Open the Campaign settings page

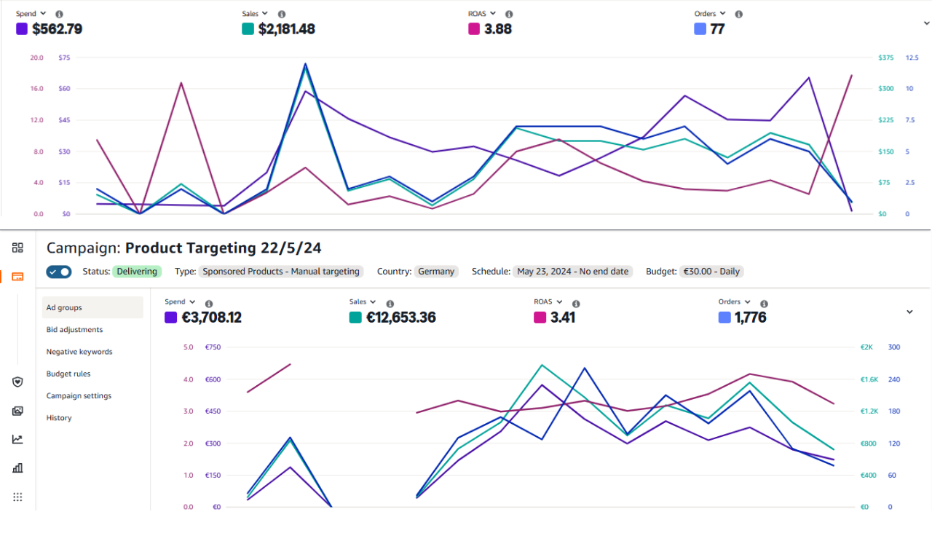pyautogui.click(x=79, y=396)
